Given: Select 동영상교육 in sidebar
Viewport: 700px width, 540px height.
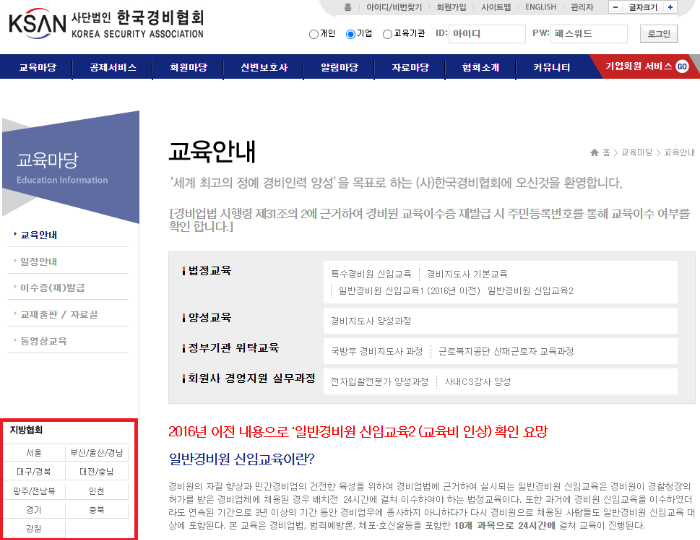Looking at the screenshot, I should click(x=43, y=341).
